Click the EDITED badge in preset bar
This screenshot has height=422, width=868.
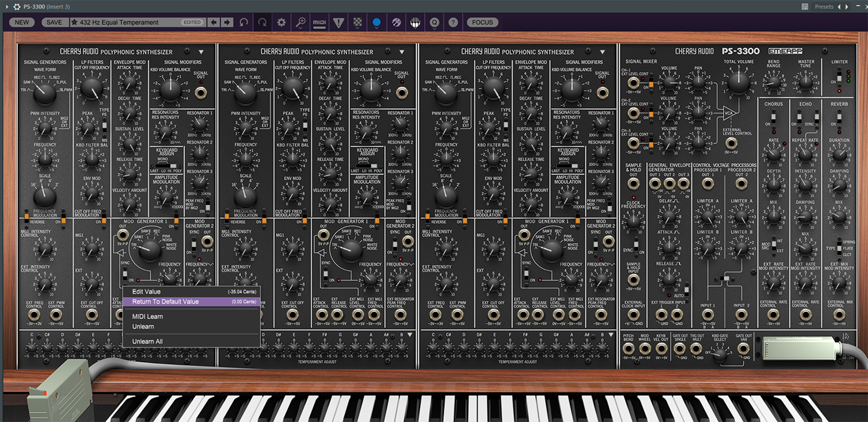192,23
